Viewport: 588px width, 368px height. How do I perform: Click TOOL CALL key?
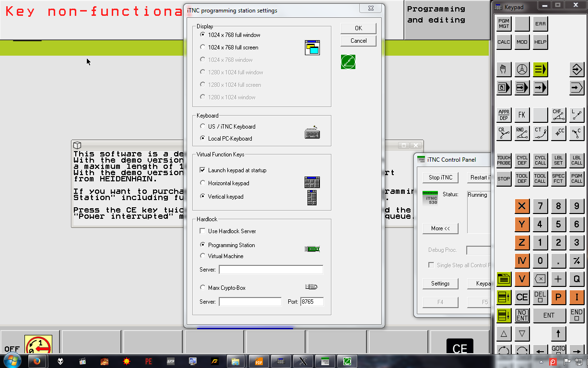coord(540,179)
